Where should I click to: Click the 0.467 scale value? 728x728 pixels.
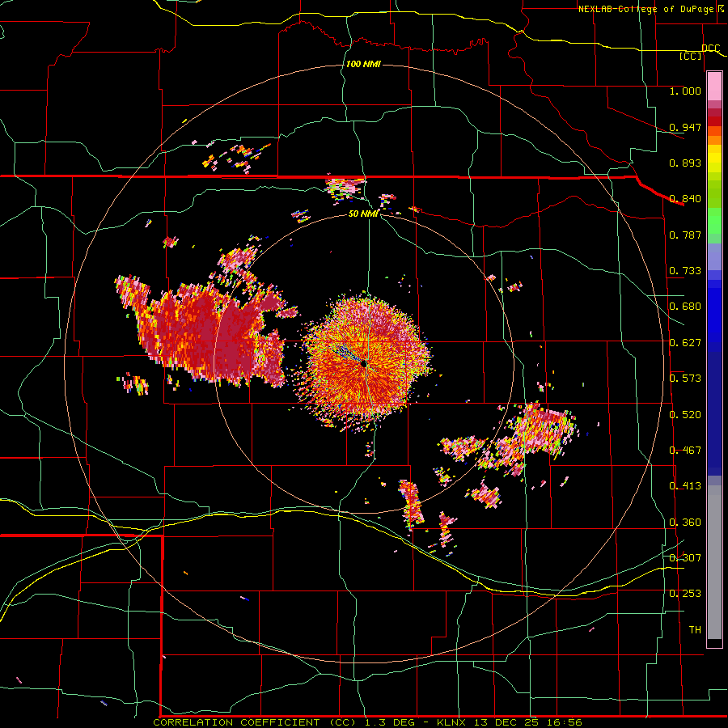pos(685,451)
